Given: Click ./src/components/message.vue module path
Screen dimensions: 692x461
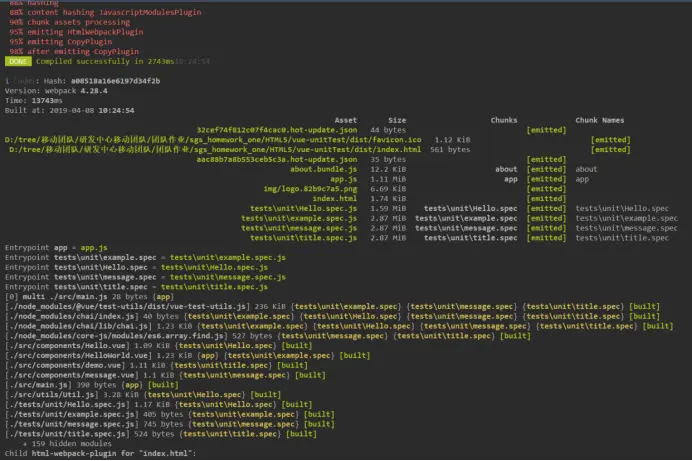Looking at the screenshot, I should coord(71,375).
